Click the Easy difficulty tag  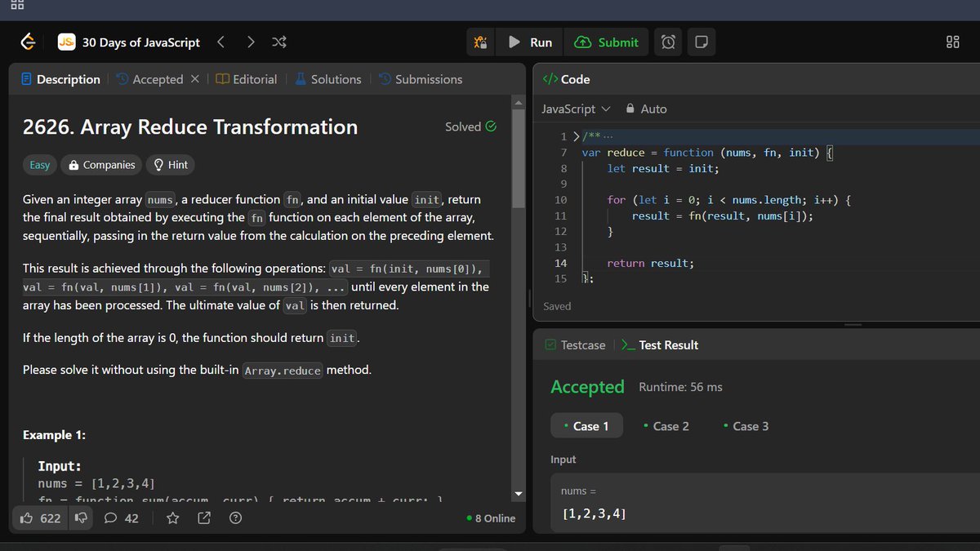pos(40,165)
